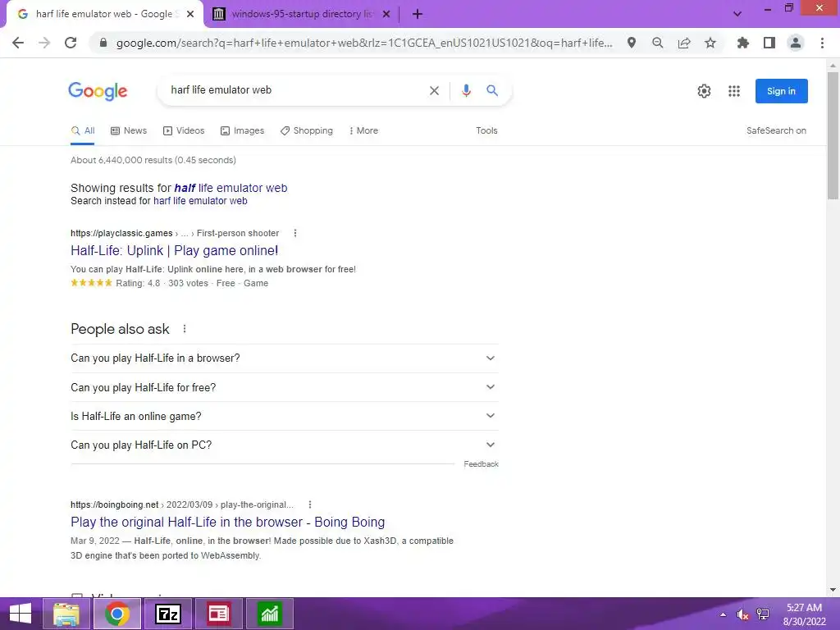Switch to the Videos tab
The width and height of the screenshot is (840, 630).
[x=184, y=130]
